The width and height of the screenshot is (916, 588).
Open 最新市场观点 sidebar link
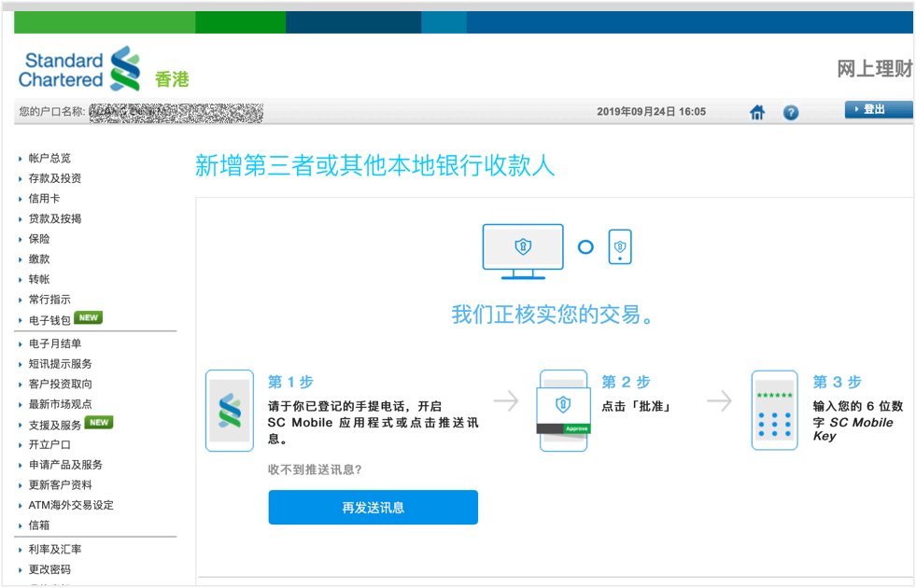coord(60,404)
